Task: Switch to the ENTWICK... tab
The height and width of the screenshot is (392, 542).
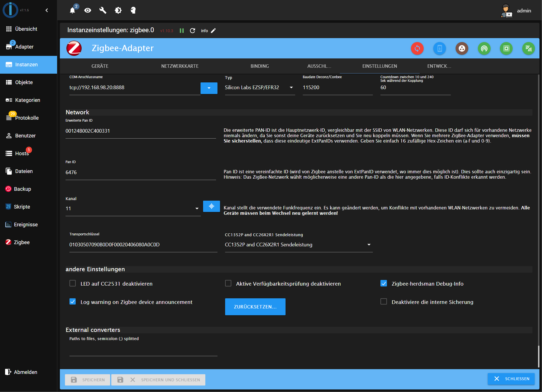Action: [439, 66]
